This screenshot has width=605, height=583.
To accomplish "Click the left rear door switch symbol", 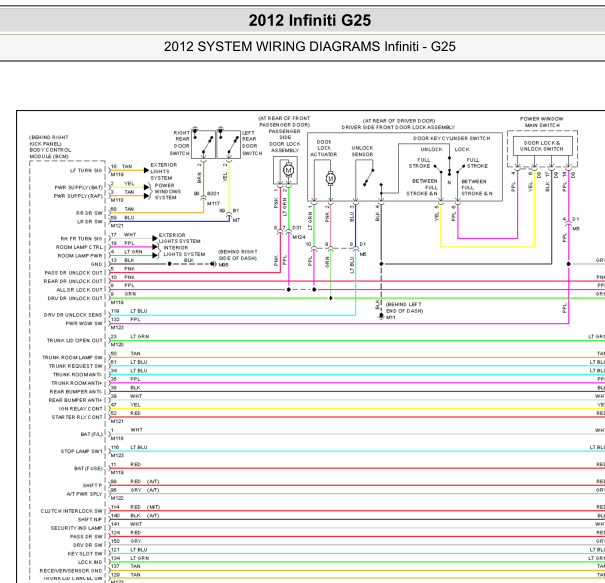I will 228,144.
